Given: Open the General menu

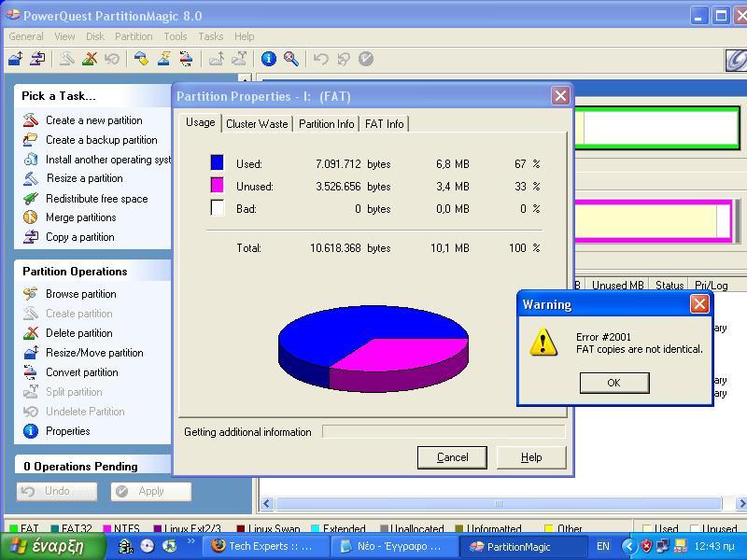Looking at the screenshot, I should tap(26, 36).
